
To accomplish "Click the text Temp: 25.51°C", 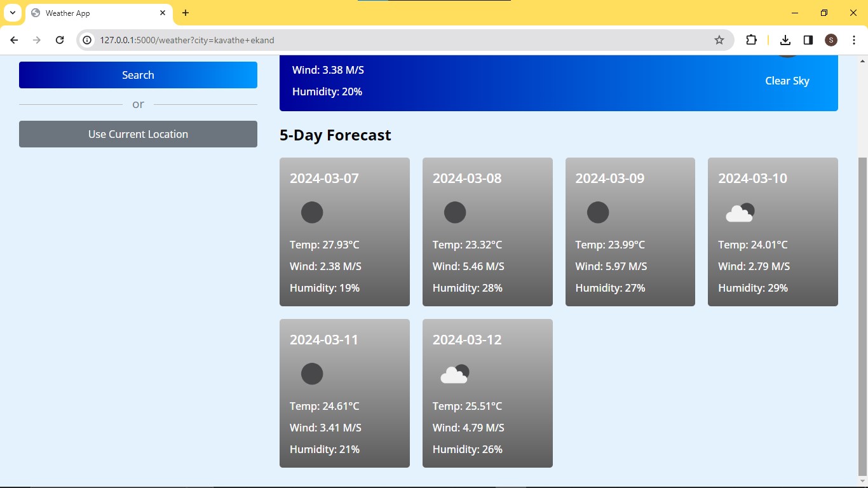I will [468, 406].
